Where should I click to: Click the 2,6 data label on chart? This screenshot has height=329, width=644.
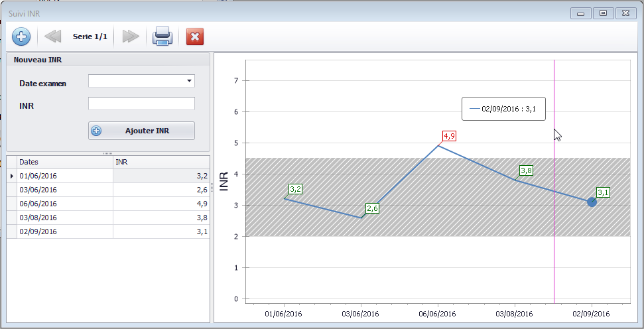372,208
